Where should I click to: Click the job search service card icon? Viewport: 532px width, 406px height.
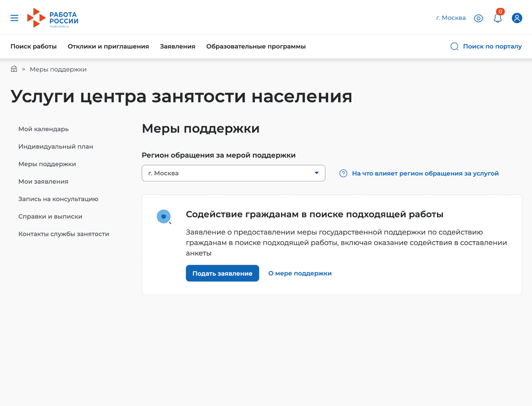[x=164, y=217]
